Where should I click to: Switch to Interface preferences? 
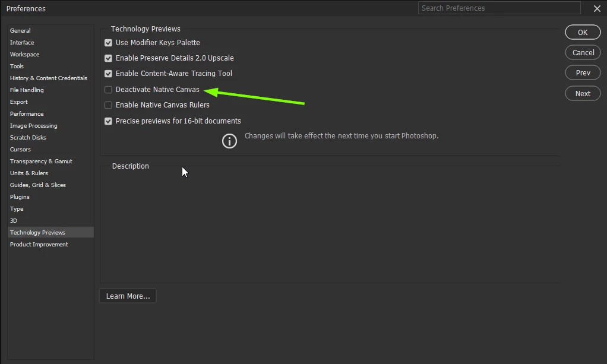[50, 43]
